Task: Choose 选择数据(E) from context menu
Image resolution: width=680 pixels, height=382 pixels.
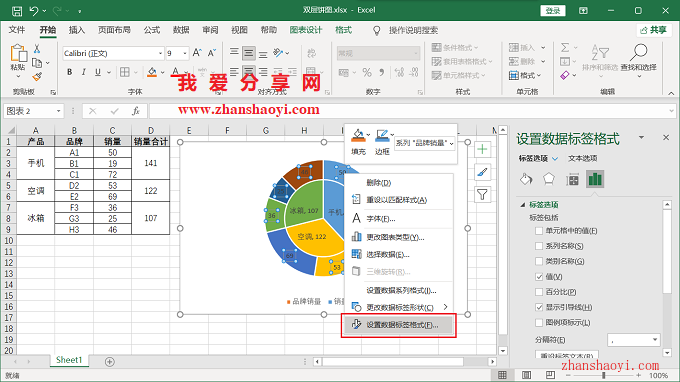Action: [x=399, y=255]
